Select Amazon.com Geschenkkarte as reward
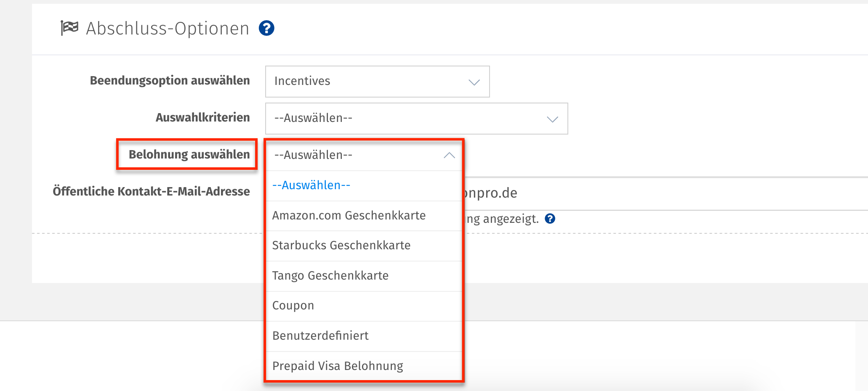 pyautogui.click(x=349, y=215)
